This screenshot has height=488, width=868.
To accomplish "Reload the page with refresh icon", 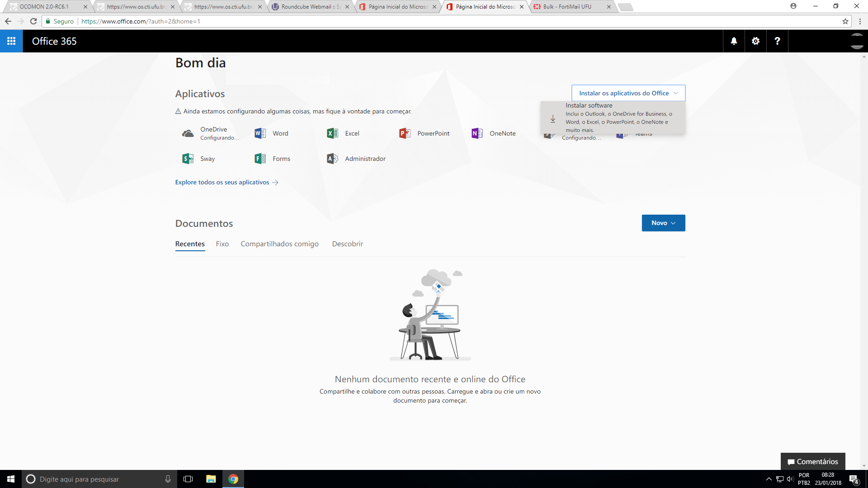I will (33, 21).
